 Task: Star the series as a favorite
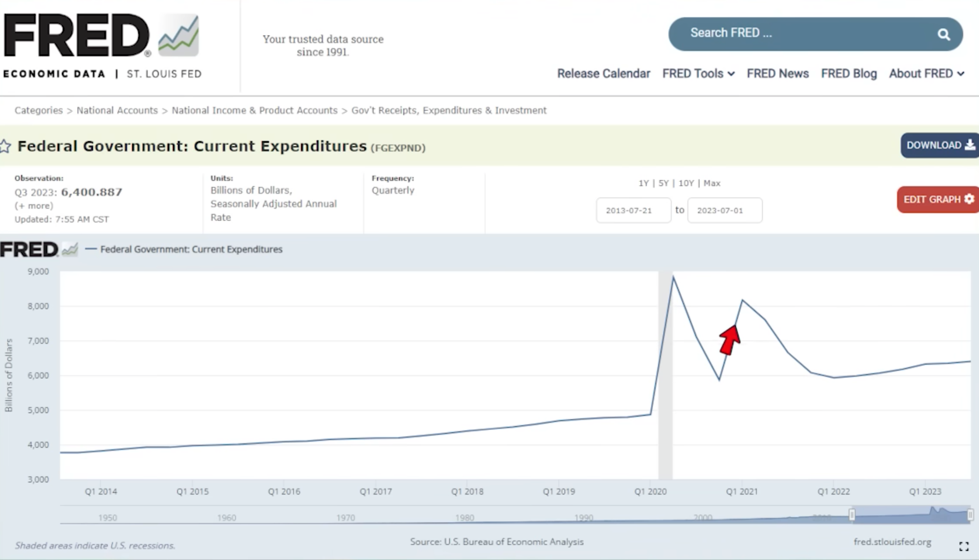(5, 146)
